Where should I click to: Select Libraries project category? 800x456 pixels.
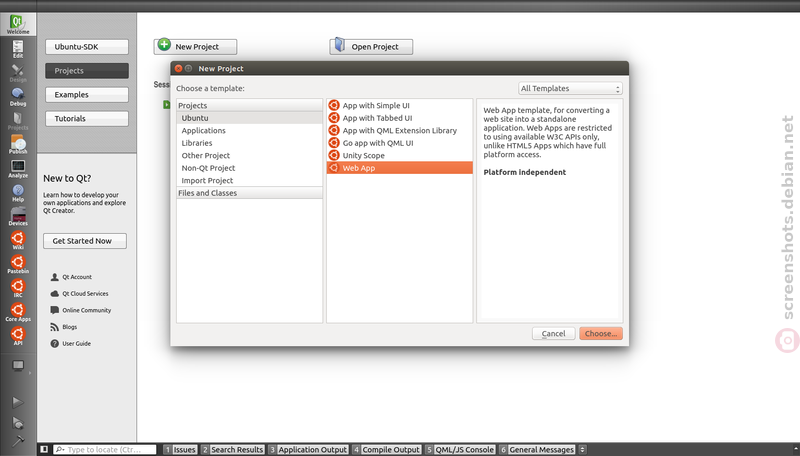pyautogui.click(x=249, y=143)
